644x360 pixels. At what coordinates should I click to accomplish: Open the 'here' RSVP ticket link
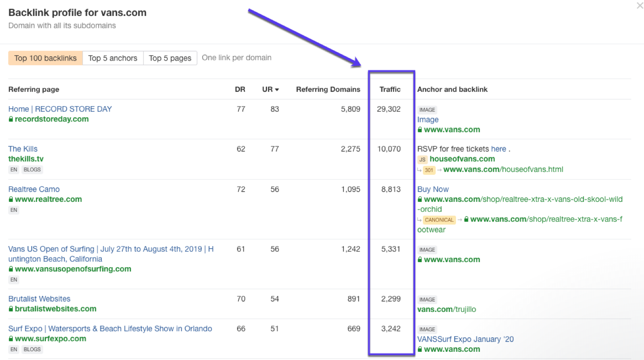pos(498,149)
